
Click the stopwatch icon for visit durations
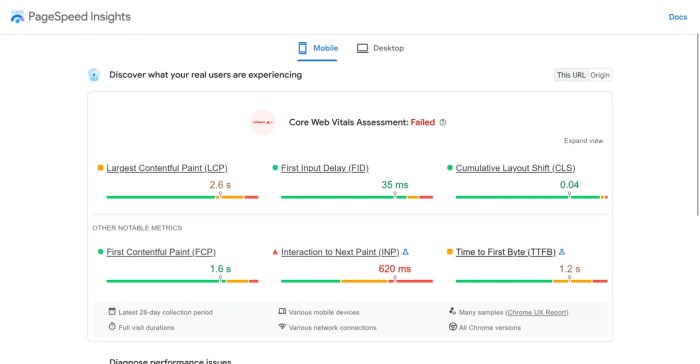(112, 326)
